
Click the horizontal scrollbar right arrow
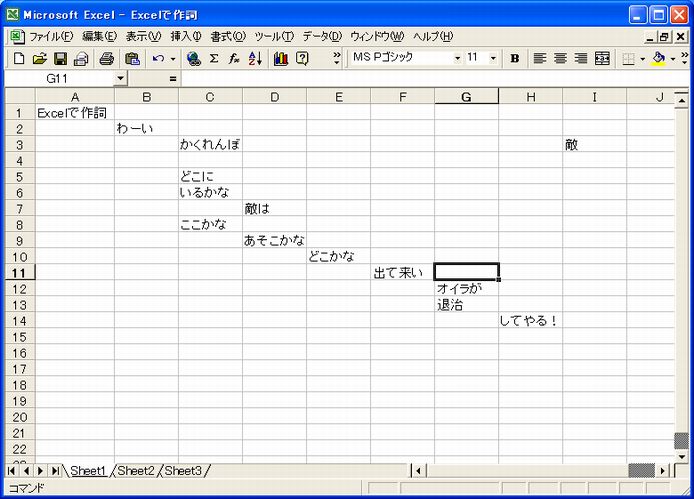[x=663, y=471]
